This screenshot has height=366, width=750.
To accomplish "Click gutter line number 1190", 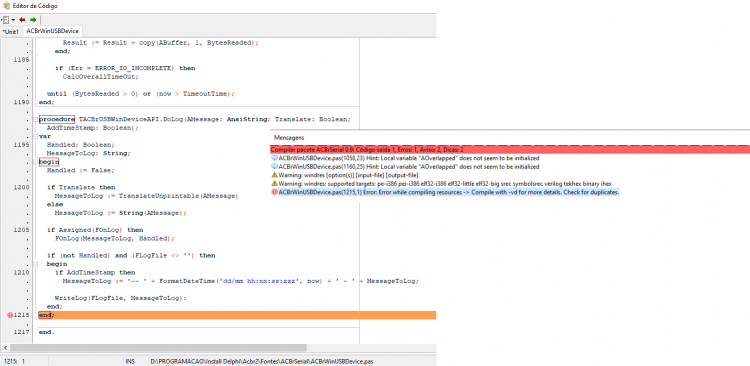I will pyautogui.click(x=22, y=102).
